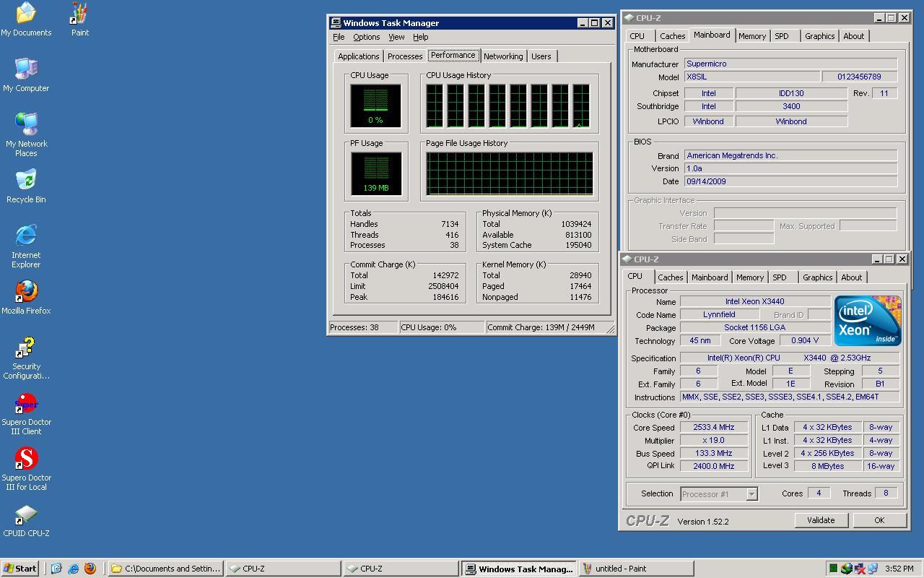The height and width of the screenshot is (578, 924).
Task: Open My Network Places icon
Action: point(26,135)
